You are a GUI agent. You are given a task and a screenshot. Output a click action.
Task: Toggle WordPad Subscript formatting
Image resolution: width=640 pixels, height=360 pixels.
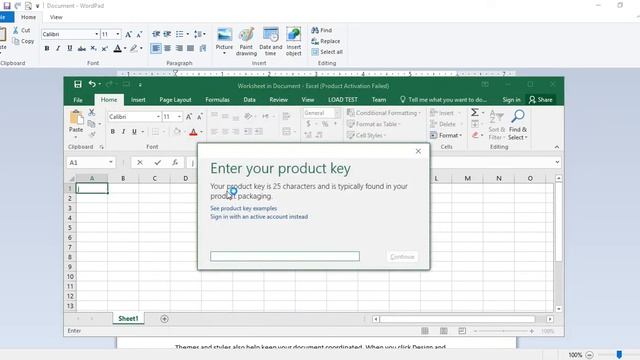pyautogui.click(x=93, y=49)
